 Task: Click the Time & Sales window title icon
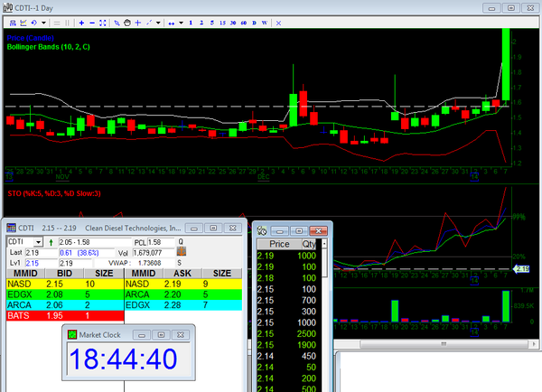click(262, 230)
